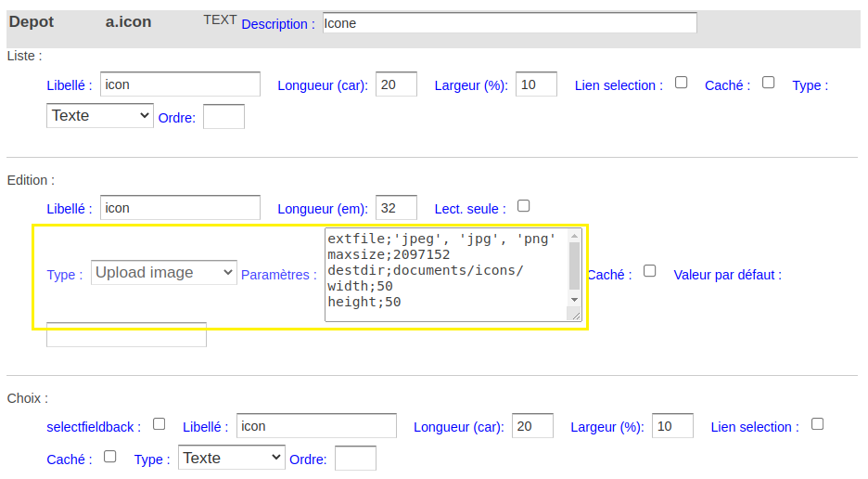
Task: Enable the selectfieldback checkbox
Action: [159, 424]
